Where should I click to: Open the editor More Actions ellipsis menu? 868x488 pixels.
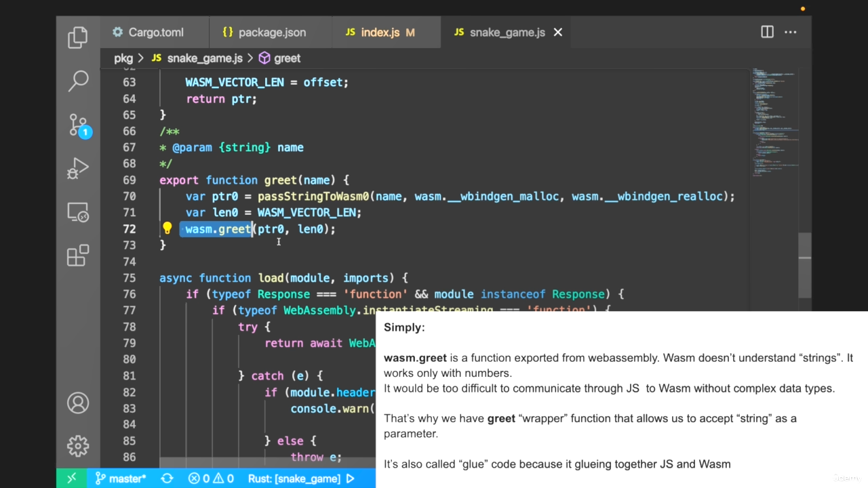(x=791, y=32)
